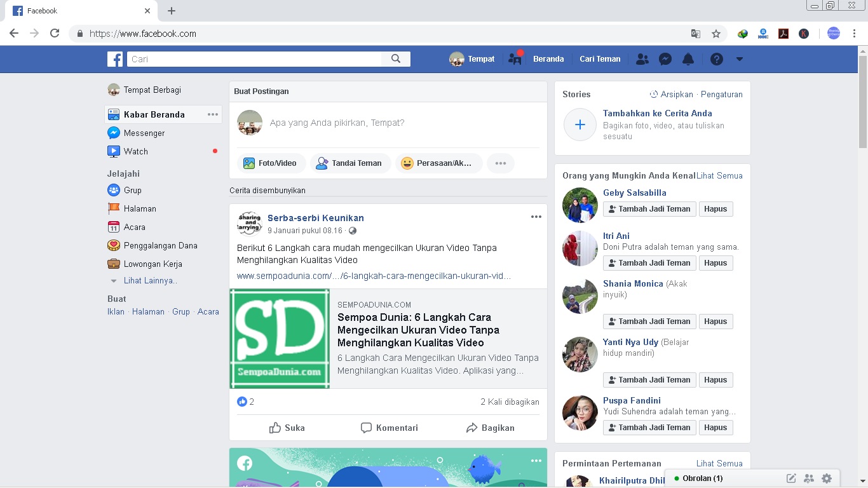Click the Sempoa Dunia link thumbnail
This screenshot has height=488, width=868.
[280, 339]
